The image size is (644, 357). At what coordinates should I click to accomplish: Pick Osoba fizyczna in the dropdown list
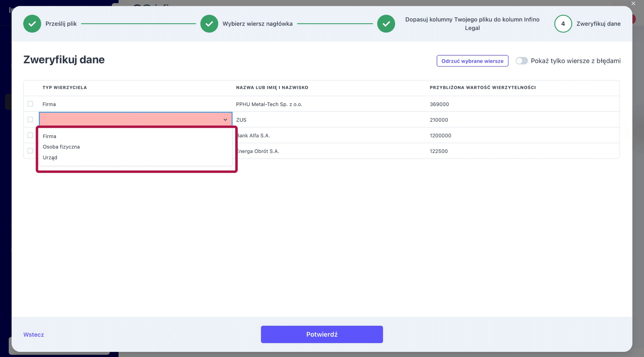click(x=135, y=147)
